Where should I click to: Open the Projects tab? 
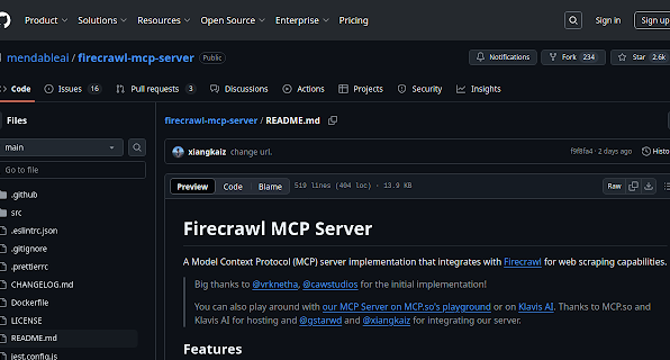pyautogui.click(x=361, y=89)
